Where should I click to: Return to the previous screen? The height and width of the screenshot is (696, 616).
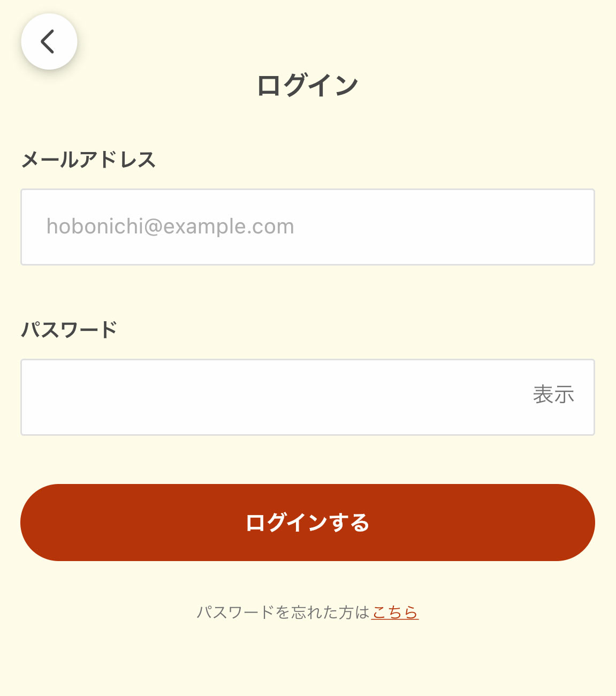(49, 42)
